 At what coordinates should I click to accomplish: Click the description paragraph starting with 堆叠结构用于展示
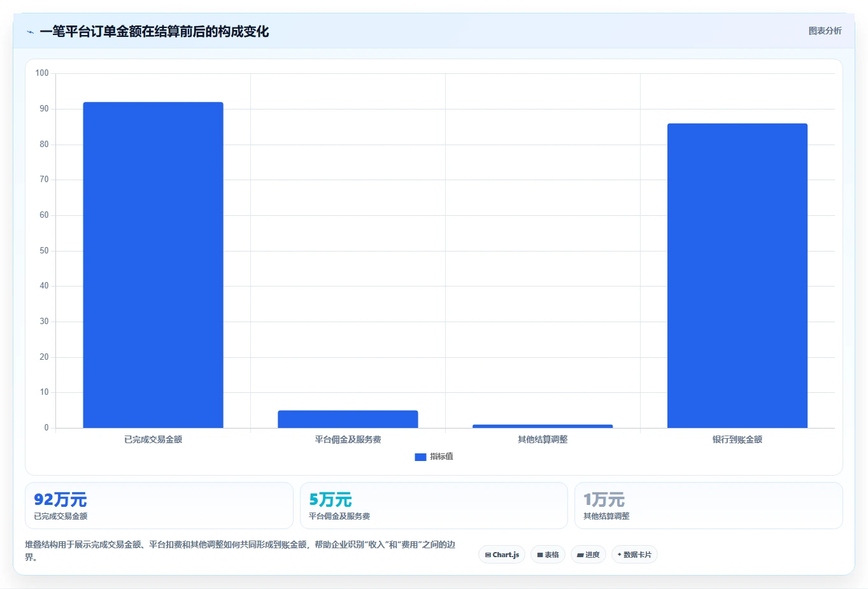pos(241,551)
